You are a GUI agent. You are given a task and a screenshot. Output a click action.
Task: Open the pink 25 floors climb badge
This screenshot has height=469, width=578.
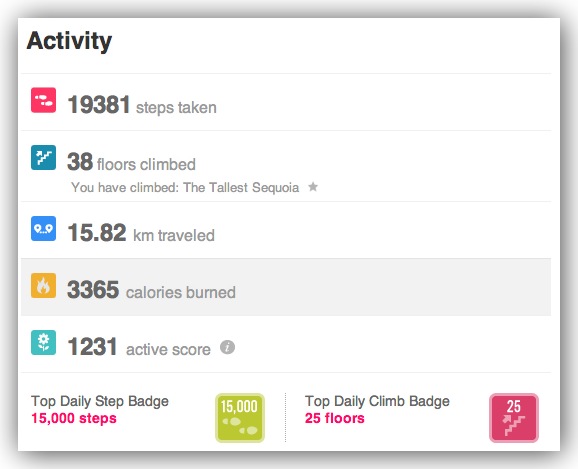pyautogui.click(x=514, y=418)
